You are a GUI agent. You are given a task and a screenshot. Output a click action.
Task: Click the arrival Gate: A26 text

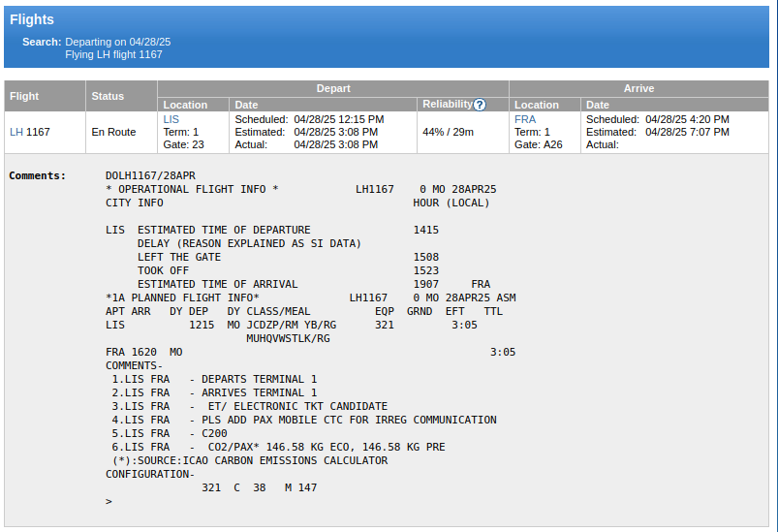539,144
